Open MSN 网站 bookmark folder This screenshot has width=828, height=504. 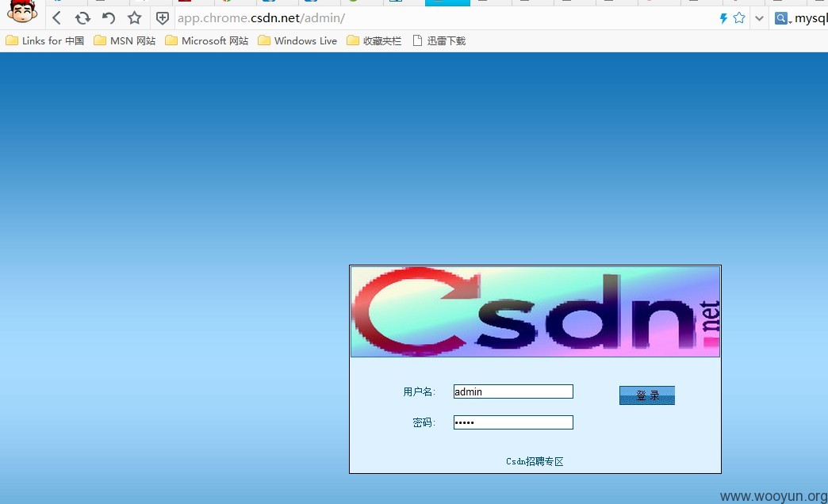(x=125, y=40)
